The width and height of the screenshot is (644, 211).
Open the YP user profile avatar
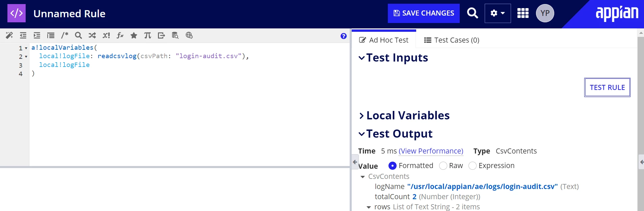[x=545, y=13]
